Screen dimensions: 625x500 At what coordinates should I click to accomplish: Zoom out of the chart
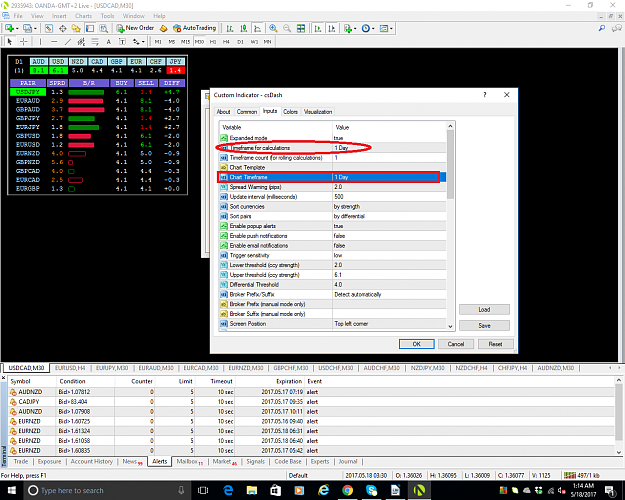tap(287, 28)
